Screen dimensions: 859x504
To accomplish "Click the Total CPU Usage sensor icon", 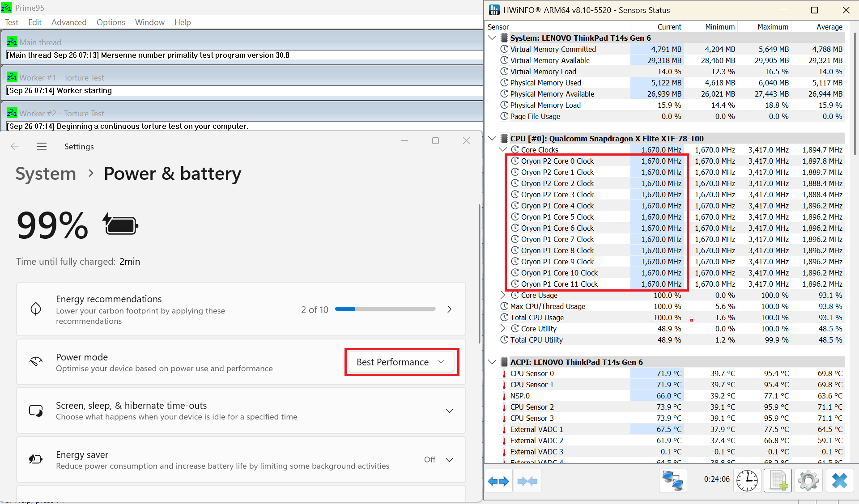I will (504, 318).
